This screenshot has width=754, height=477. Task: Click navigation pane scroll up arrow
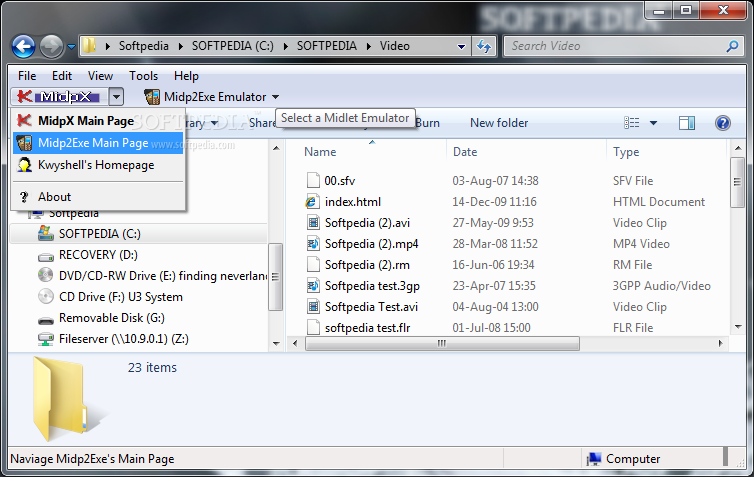click(x=276, y=148)
